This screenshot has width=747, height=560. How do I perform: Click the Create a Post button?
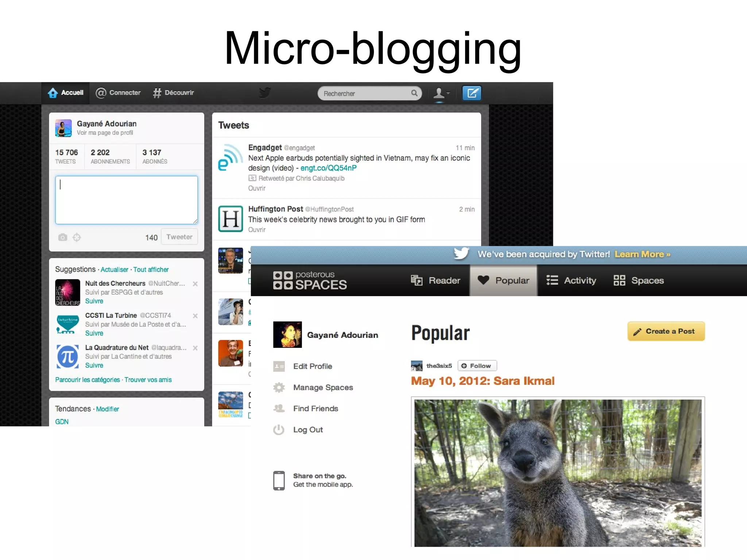tap(666, 331)
